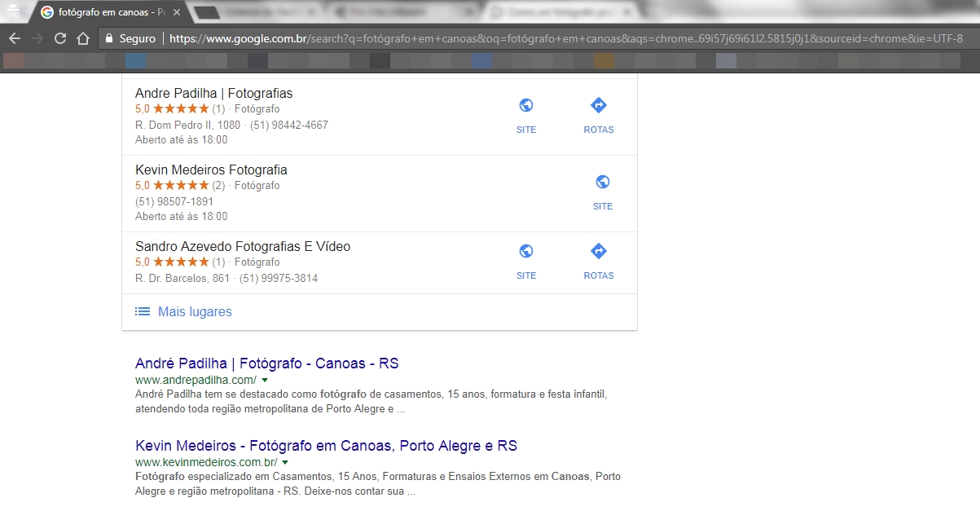Click the address 'R. Dr. Barcelos, 861'
This screenshot has width=980, height=511.
(x=182, y=279)
